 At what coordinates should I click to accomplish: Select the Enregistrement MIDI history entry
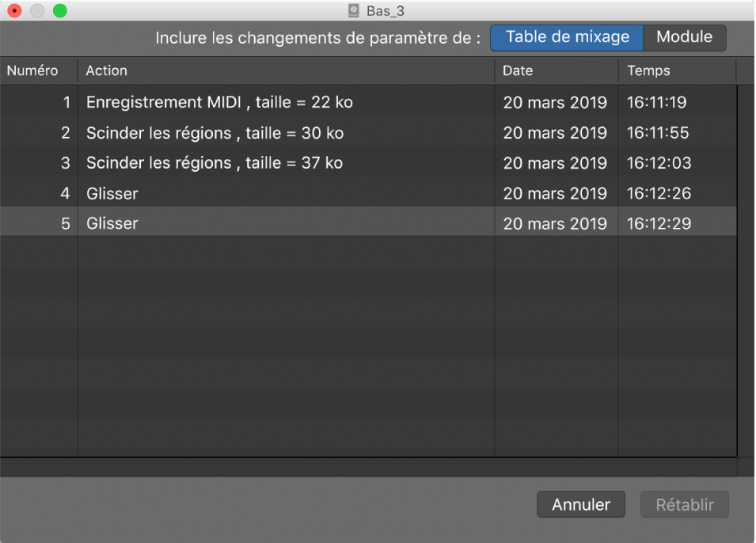(237, 102)
